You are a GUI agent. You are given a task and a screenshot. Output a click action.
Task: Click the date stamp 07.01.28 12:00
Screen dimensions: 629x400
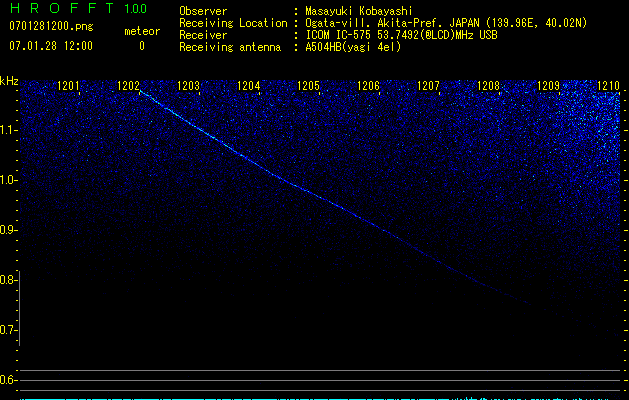pos(51,46)
